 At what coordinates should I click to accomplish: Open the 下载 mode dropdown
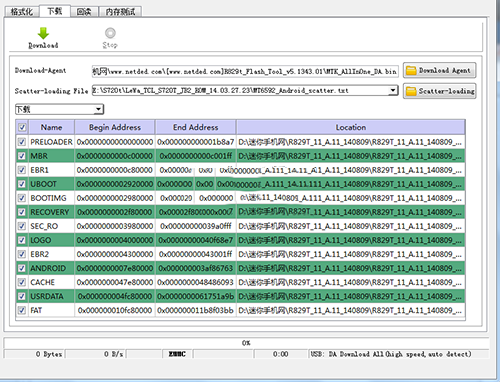point(60,109)
